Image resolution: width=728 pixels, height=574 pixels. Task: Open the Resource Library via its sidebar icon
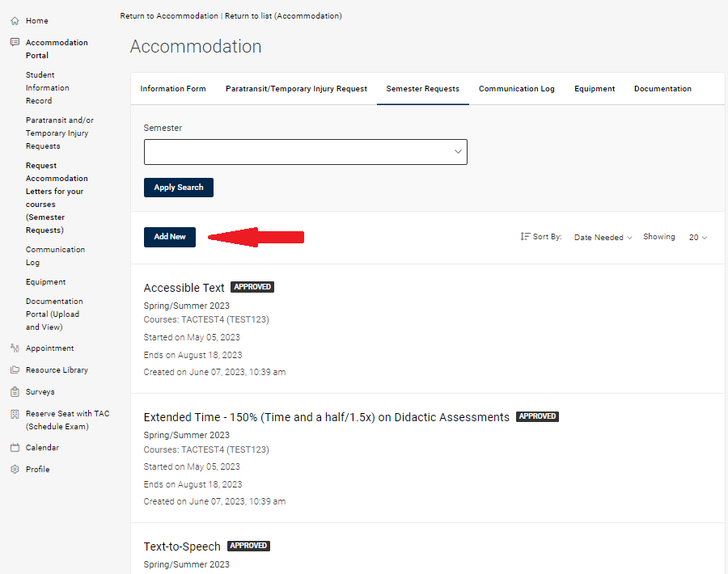(13, 369)
